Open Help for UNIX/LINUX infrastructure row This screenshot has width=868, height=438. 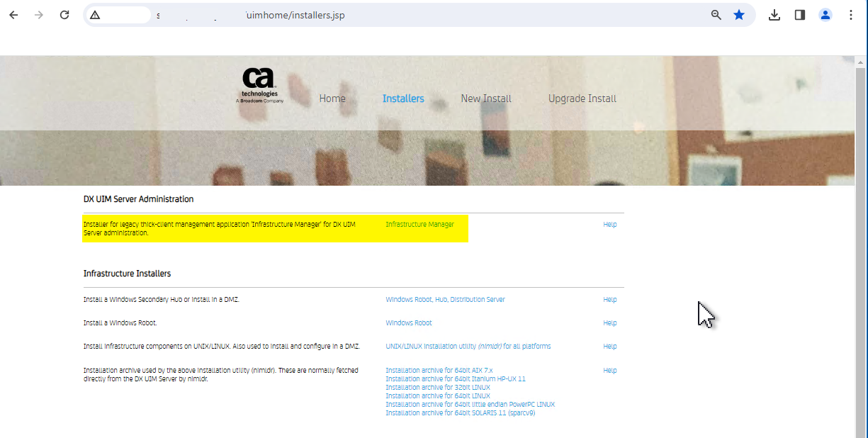click(x=609, y=347)
